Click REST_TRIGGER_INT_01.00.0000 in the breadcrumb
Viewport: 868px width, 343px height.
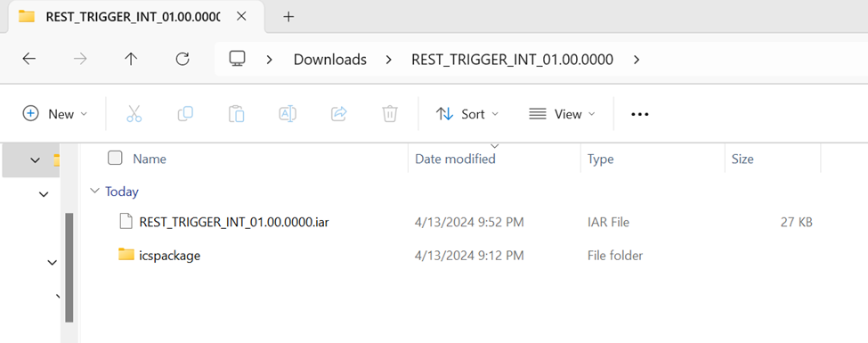pos(512,60)
